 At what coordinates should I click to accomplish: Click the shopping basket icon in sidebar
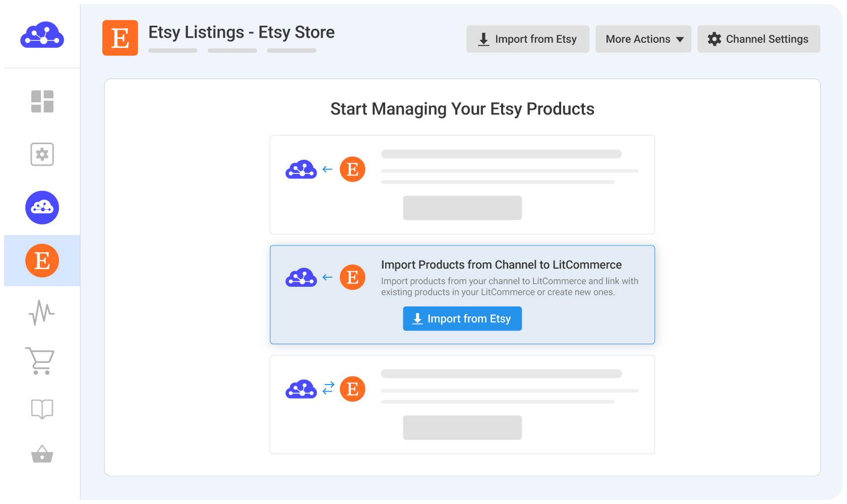(x=42, y=454)
